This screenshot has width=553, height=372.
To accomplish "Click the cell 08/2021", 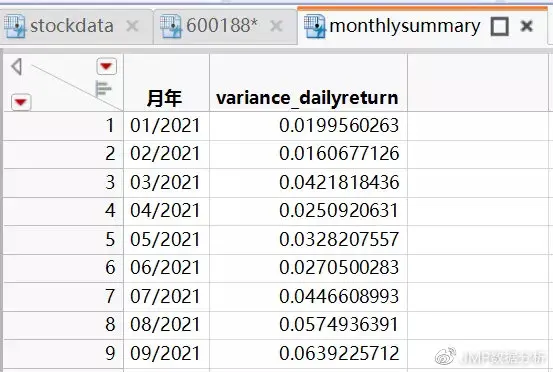I will pos(165,325).
